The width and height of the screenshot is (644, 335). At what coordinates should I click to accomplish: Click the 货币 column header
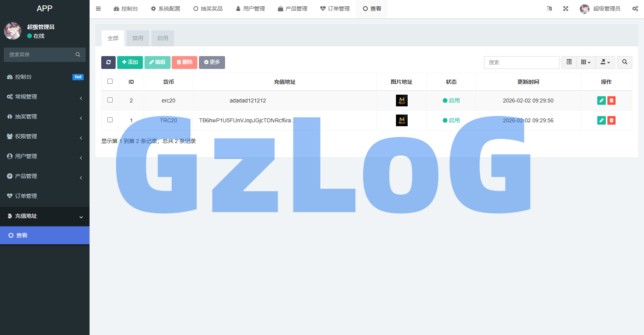(168, 82)
